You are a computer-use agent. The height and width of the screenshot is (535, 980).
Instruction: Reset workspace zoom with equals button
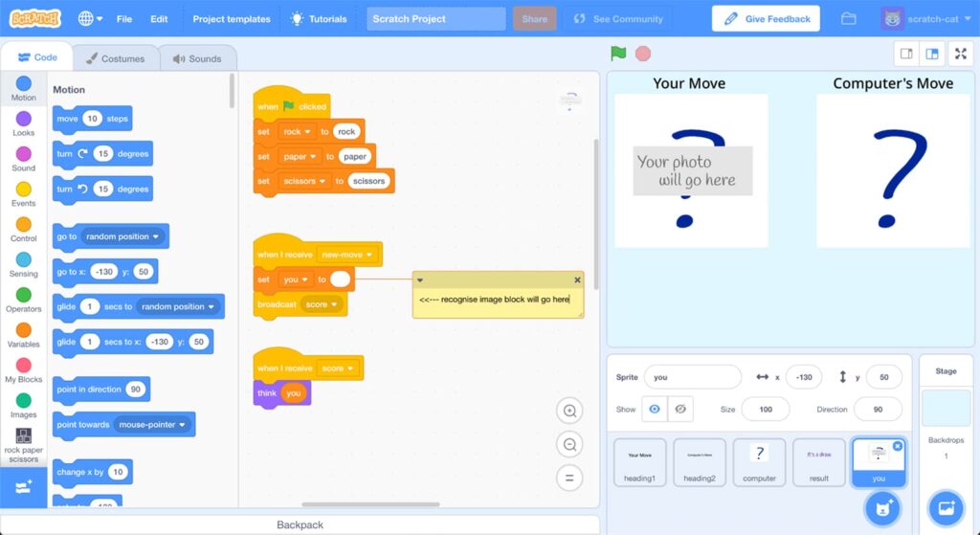(569, 479)
